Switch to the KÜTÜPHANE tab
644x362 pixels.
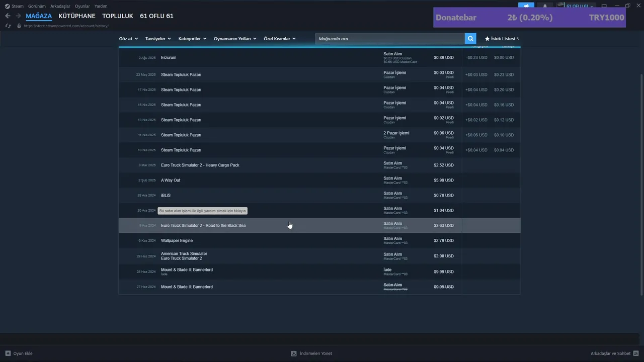point(77,16)
